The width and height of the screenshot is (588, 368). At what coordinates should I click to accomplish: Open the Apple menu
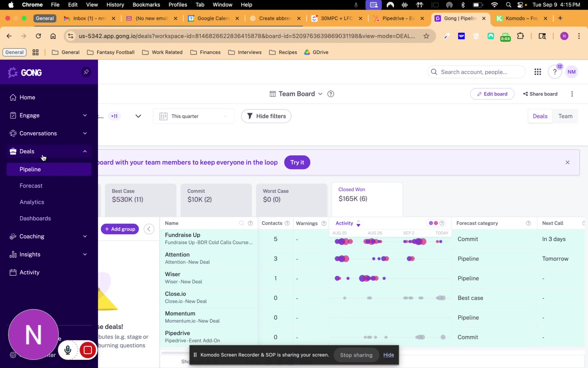pyautogui.click(x=11, y=5)
